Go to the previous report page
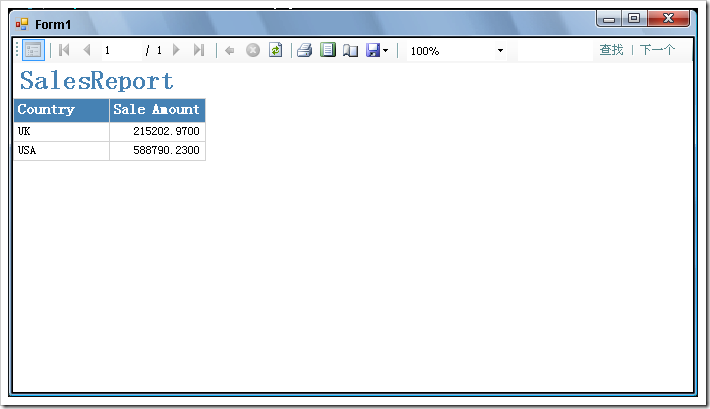Image resolution: width=710 pixels, height=409 pixels. 87,50
